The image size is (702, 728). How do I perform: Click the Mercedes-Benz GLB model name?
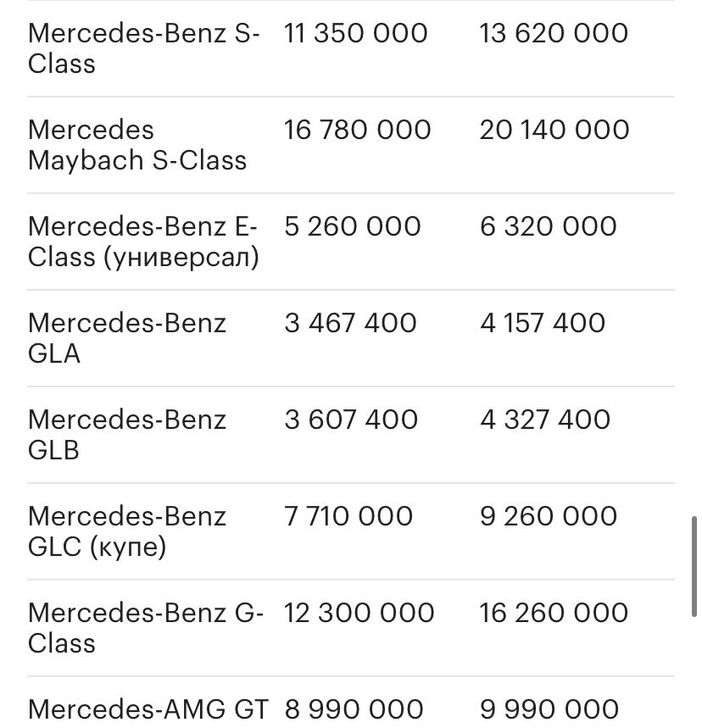tap(127, 435)
